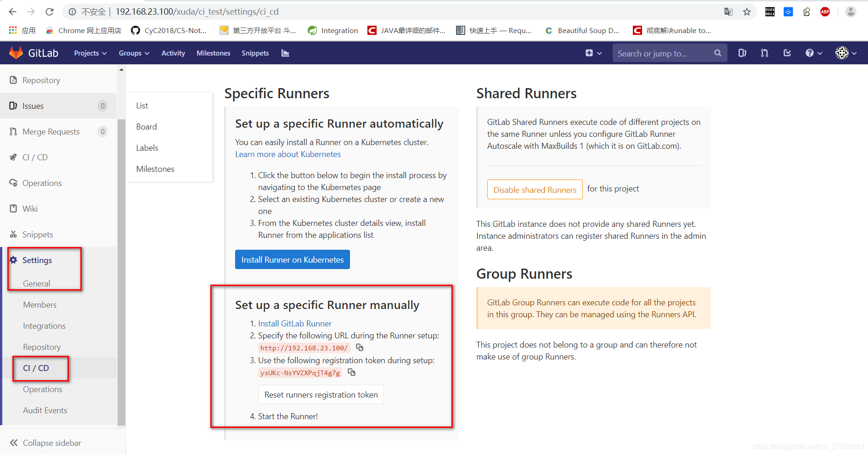Click the http://192.168.23.100/ URL text
The image size is (868, 455).
pyautogui.click(x=304, y=348)
